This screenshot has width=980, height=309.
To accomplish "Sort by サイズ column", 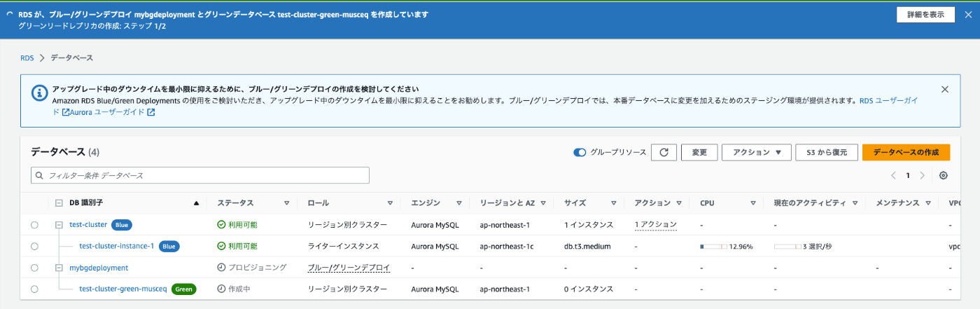I will pos(613,203).
